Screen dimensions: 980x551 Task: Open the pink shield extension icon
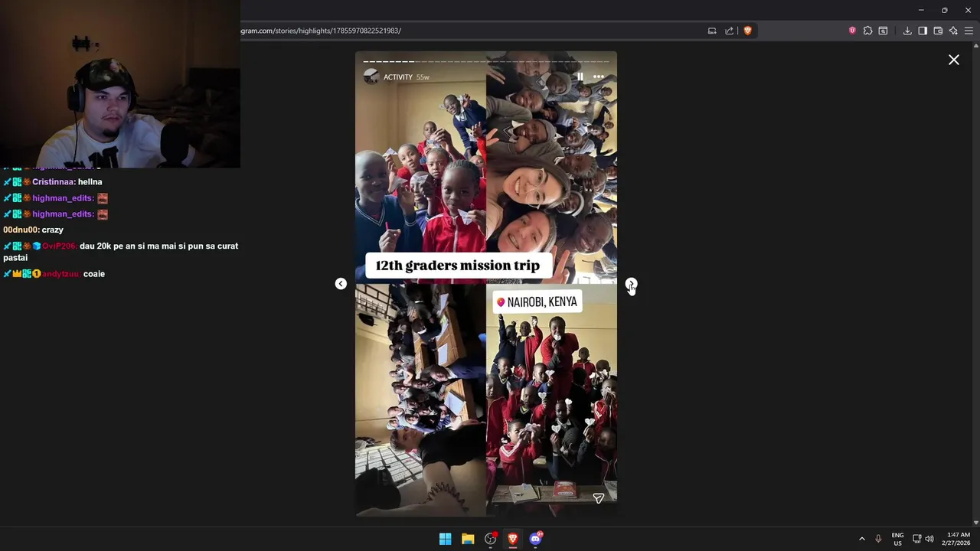[x=852, y=31]
